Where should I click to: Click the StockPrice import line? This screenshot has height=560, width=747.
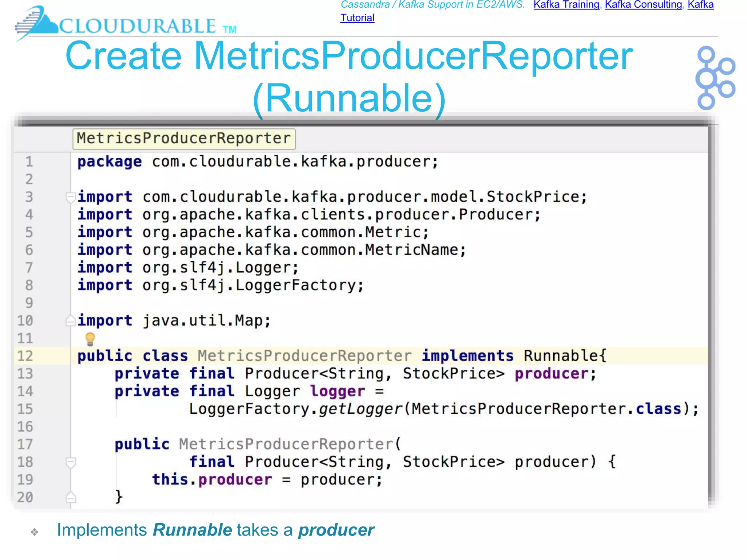(x=332, y=197)
